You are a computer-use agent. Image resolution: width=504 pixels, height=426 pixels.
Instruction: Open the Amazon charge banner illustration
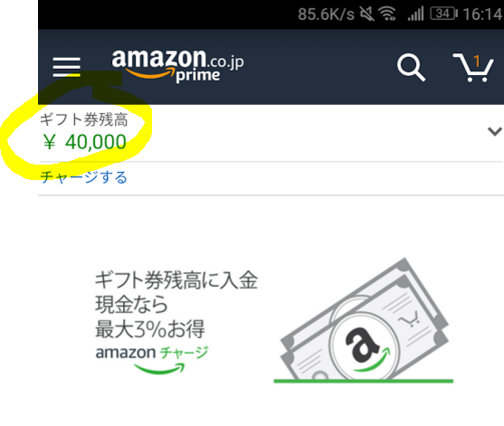[x=364, y=320]
